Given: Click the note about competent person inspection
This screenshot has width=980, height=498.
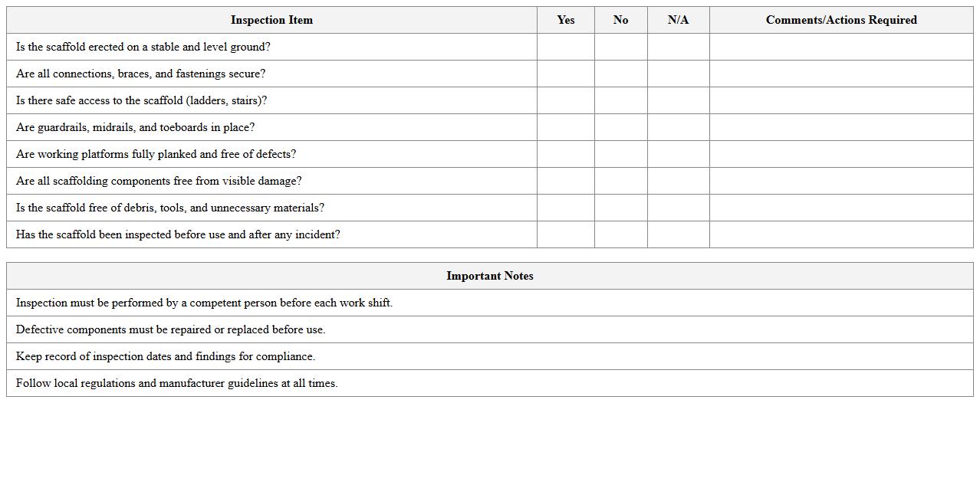Looking at the screenshot, I should point(204,303).
